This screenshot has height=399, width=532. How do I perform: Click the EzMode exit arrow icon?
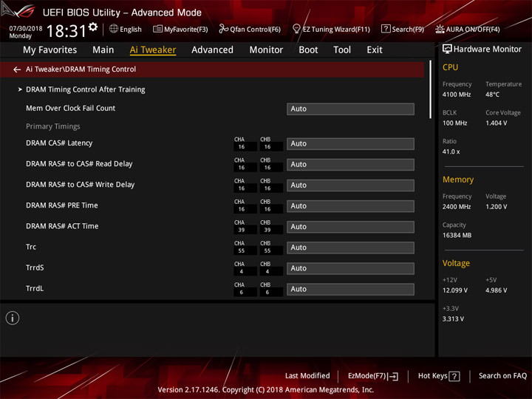(394, 376)
